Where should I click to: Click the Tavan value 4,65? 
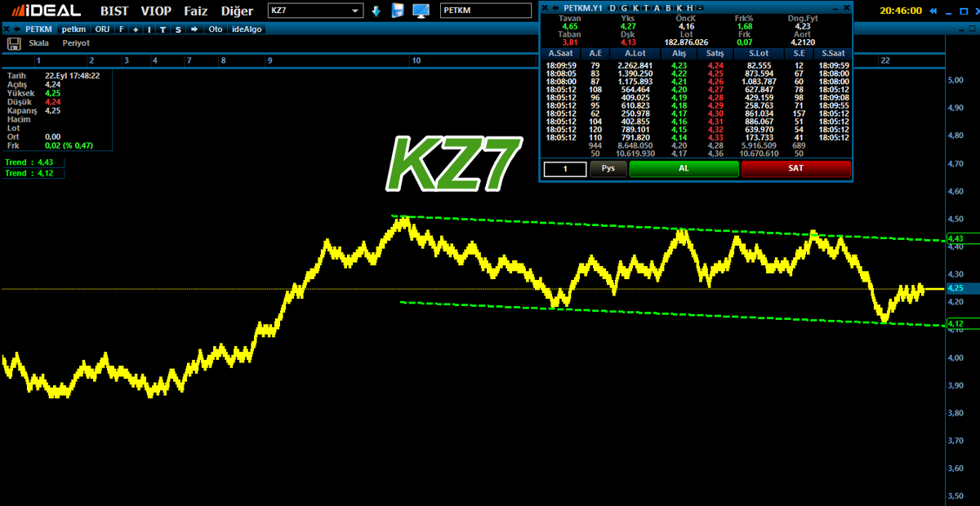[x=569, y=26]
